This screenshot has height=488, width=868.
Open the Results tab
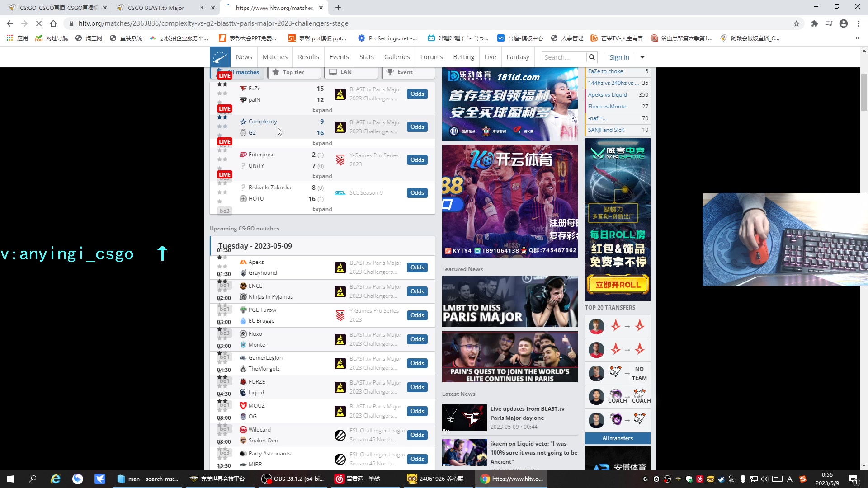point(308,56)
